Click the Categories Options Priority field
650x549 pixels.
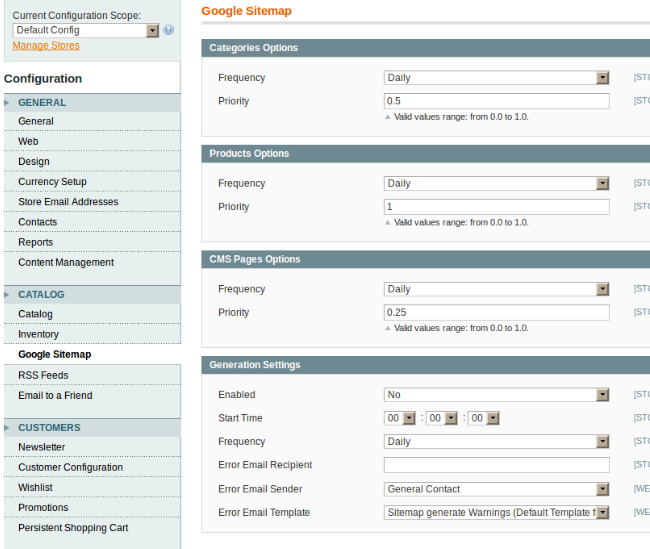point(497,101)
